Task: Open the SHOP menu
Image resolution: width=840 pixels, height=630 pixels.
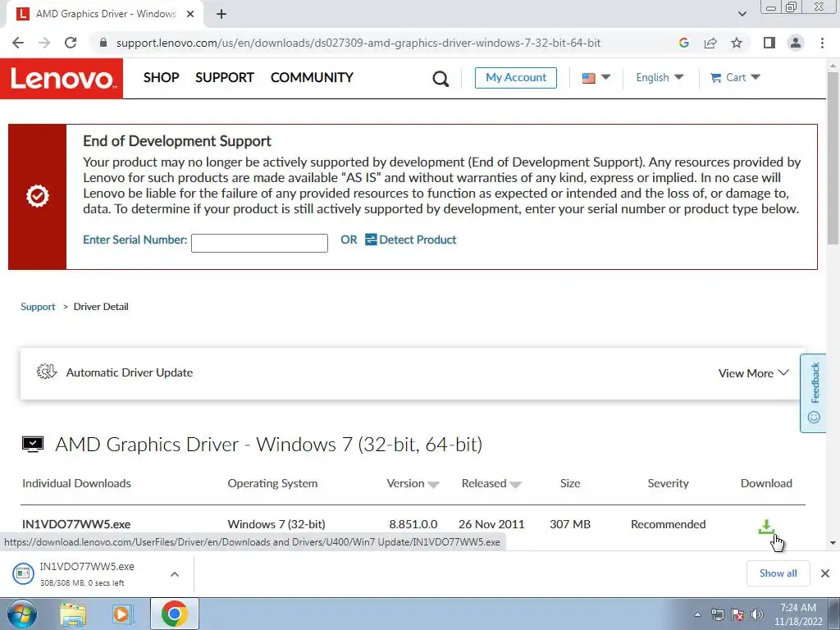Action: click(x=162, y=78)
